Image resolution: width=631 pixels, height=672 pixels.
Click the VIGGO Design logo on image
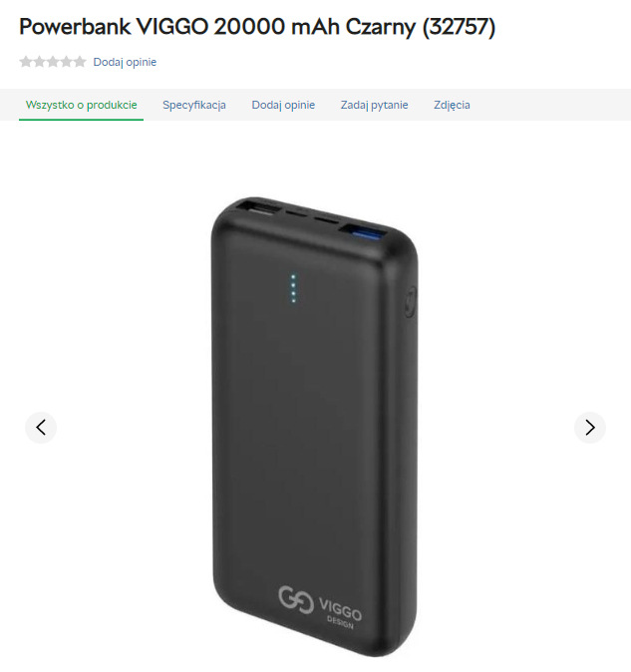click(320, 605)
